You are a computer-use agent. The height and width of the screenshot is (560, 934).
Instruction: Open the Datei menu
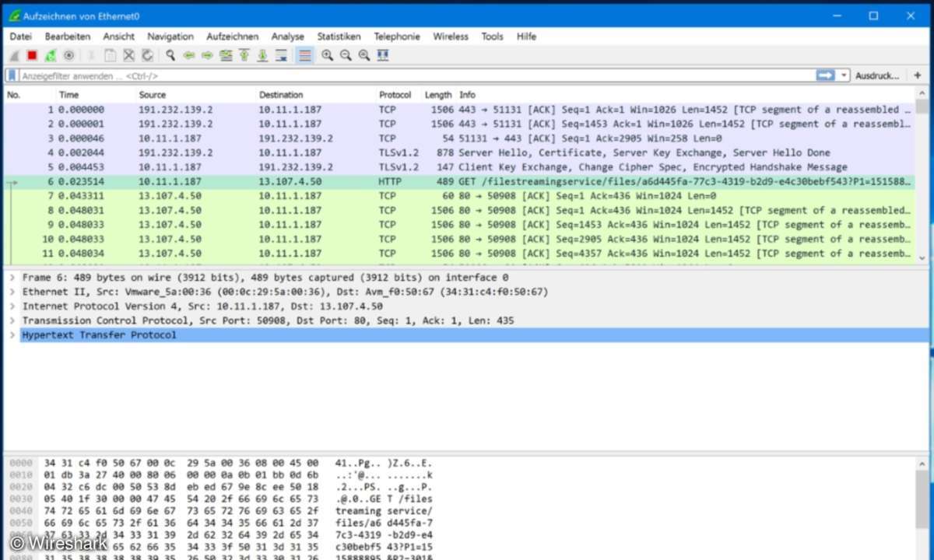[21, 37]
